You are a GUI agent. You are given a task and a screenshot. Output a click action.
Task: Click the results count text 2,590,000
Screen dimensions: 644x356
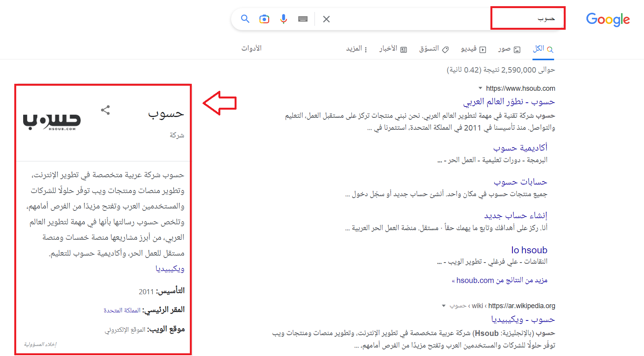click(501, 70)
